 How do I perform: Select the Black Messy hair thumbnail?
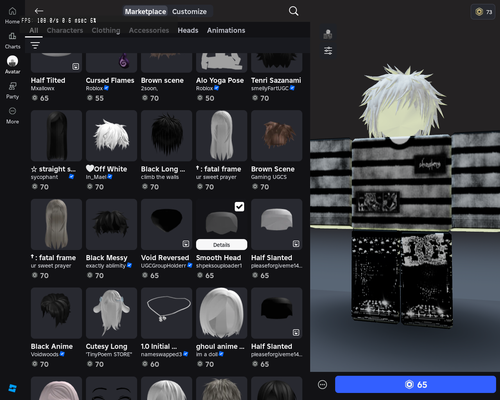click(x=111, y=225)
